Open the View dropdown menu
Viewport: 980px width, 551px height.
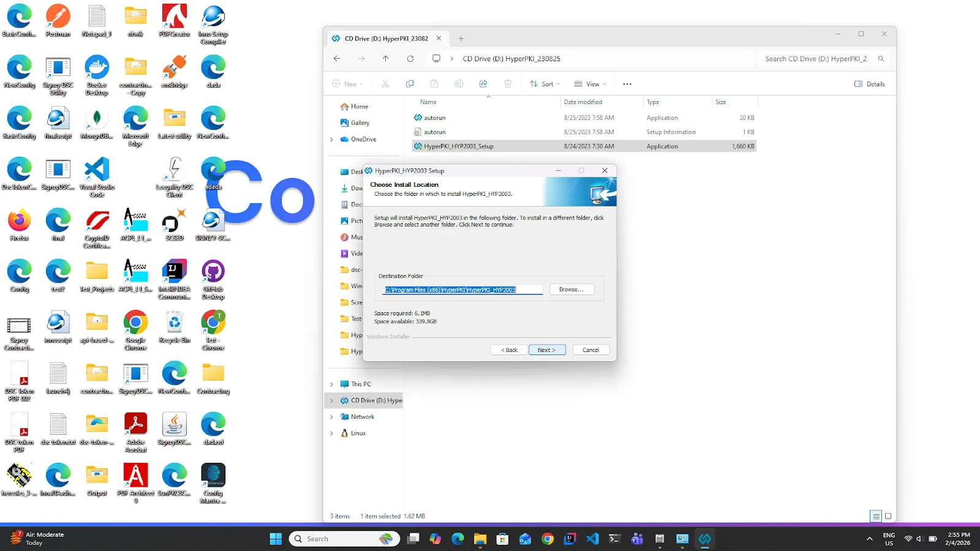pos(590,84)
